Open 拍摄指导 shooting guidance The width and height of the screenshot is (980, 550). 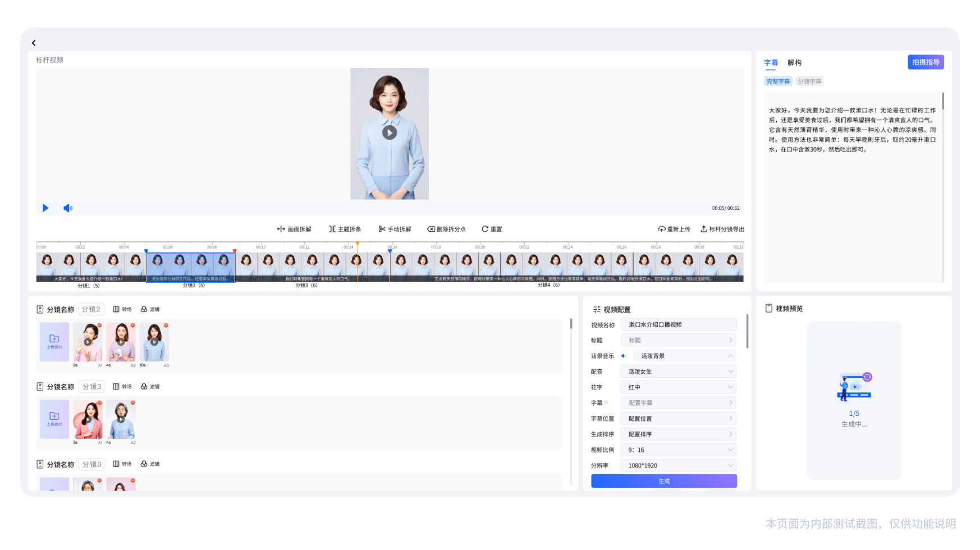pyautogui.click(x=926, y=62)
